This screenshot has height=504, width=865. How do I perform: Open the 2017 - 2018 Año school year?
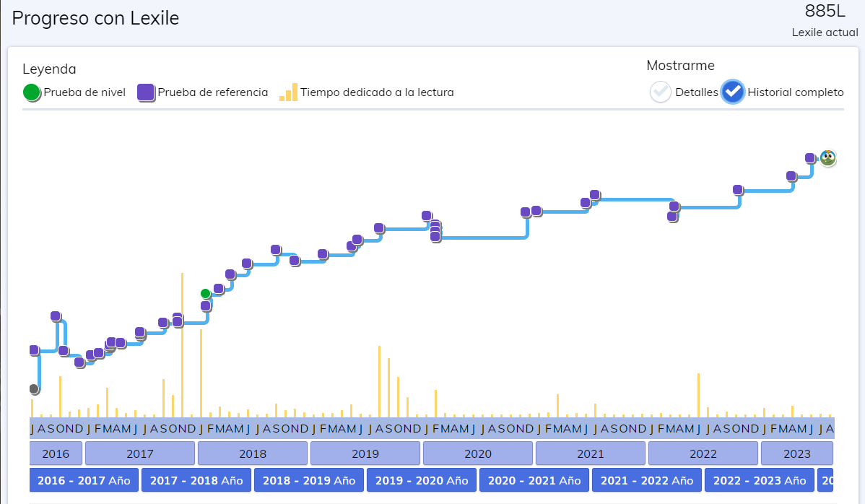[x=196, y=479]
